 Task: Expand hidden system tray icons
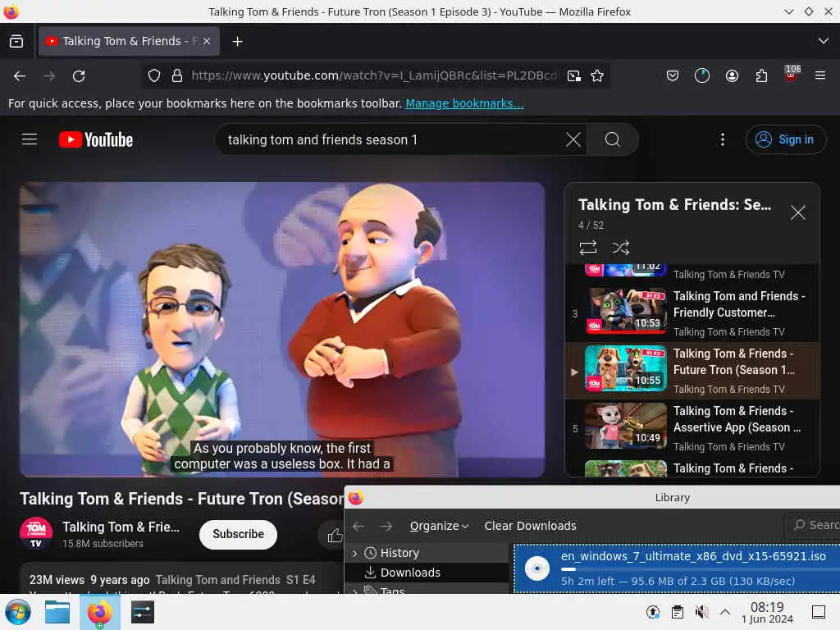pyautogui.click(x=725, y=612)
